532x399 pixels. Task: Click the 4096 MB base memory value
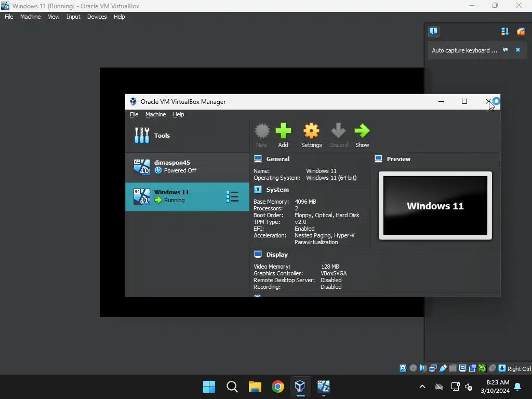[305, 202]
